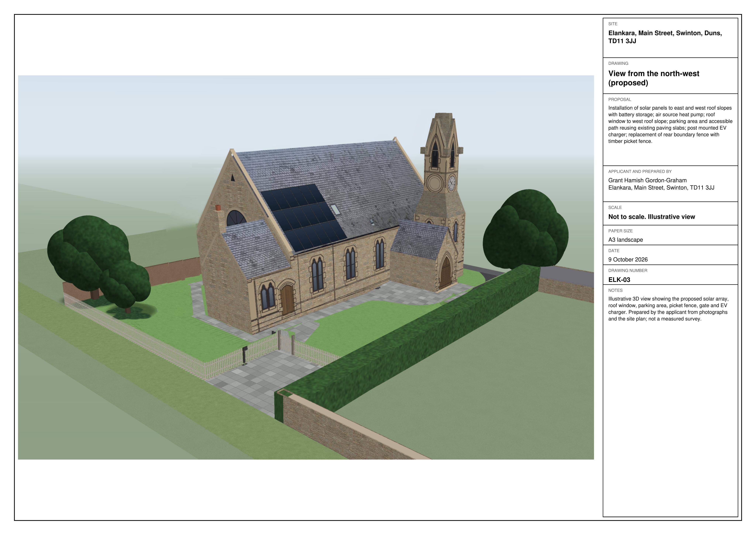
Task: Click the drawing number ELK-03
Action: [619, 280]
